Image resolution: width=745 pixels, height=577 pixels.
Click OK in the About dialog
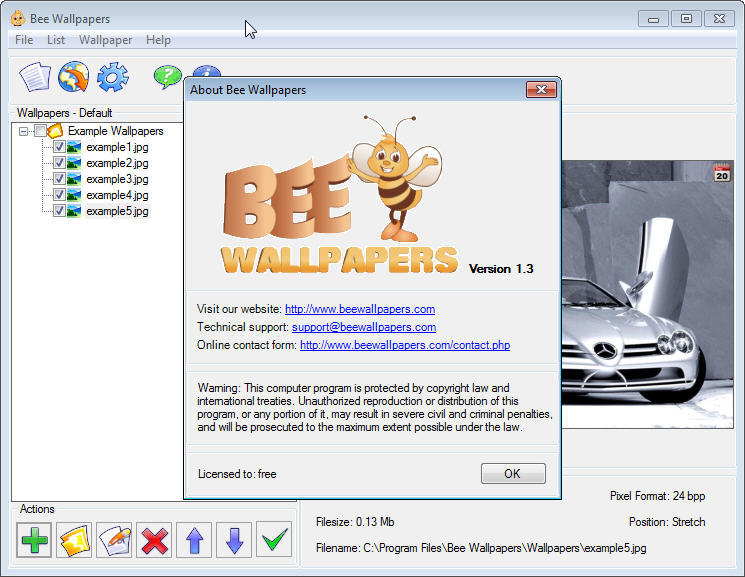point(513,473)
